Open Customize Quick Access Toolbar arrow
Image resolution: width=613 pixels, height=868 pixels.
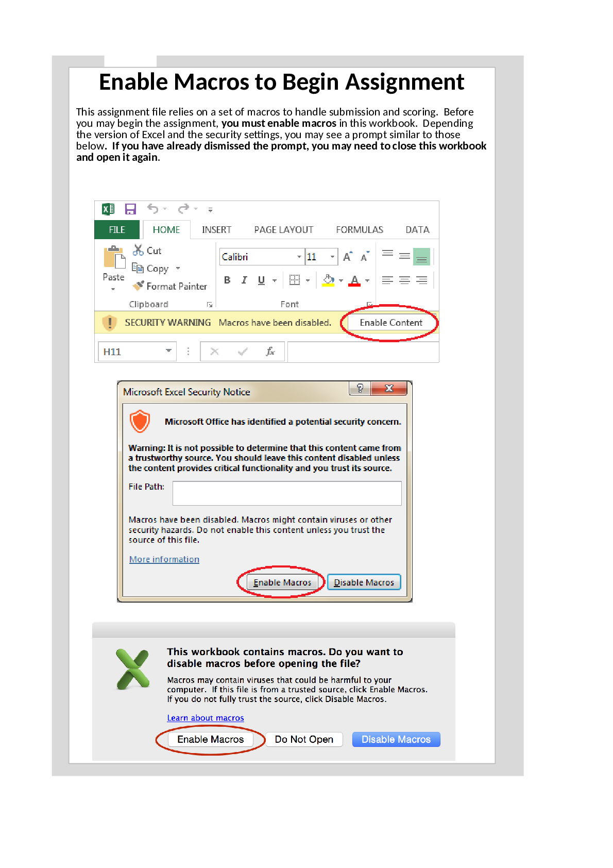[210, 210]
